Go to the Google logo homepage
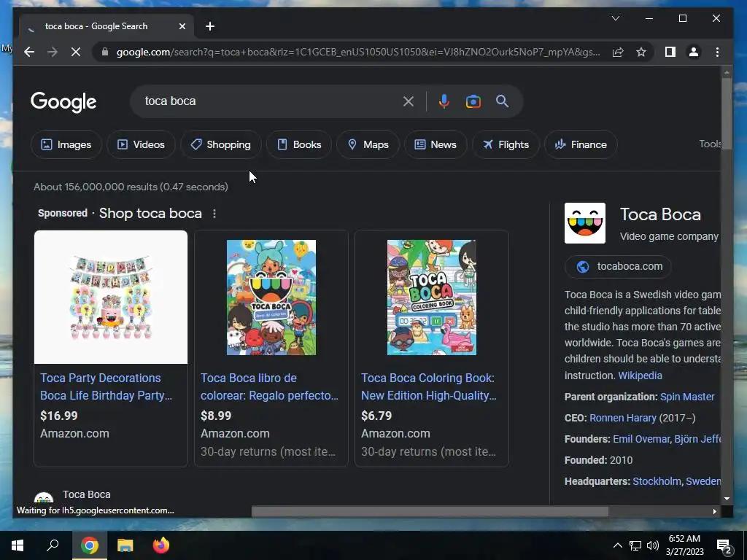 [63, 101]
